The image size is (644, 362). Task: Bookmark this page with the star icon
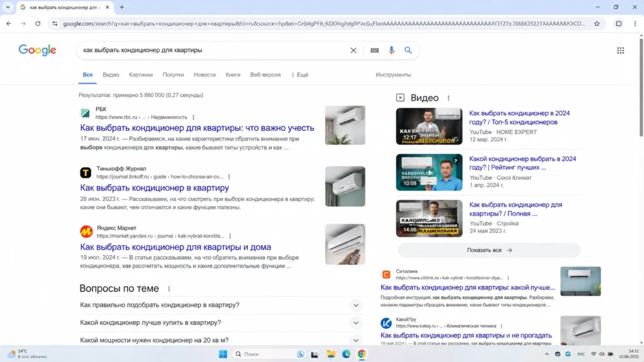click(597, 23)
